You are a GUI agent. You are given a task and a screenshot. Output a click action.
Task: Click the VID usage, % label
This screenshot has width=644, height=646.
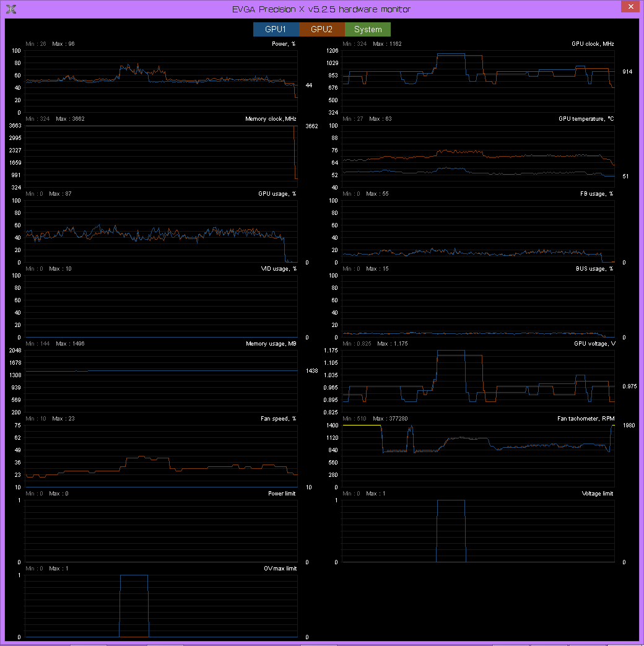[x=279, y=269]
